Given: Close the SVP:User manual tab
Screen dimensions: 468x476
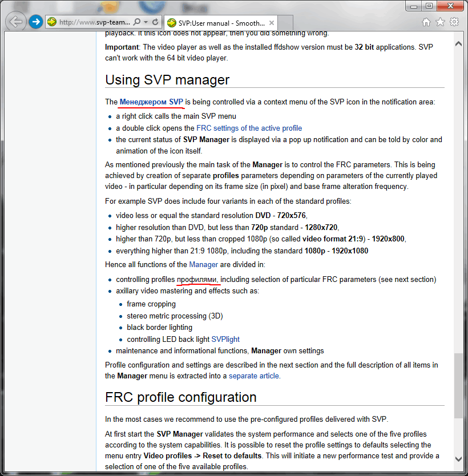Looking at the screenshot, I should [272, 23].
